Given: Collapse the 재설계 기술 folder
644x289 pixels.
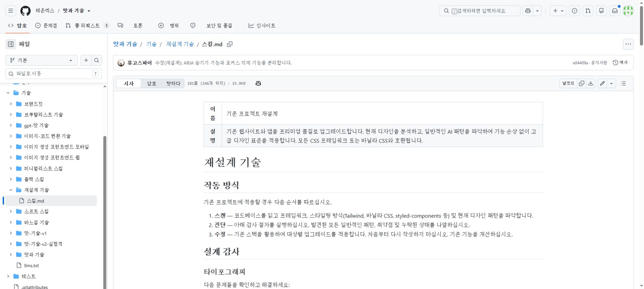Looking at the screenshot, I should coord(11,190).
